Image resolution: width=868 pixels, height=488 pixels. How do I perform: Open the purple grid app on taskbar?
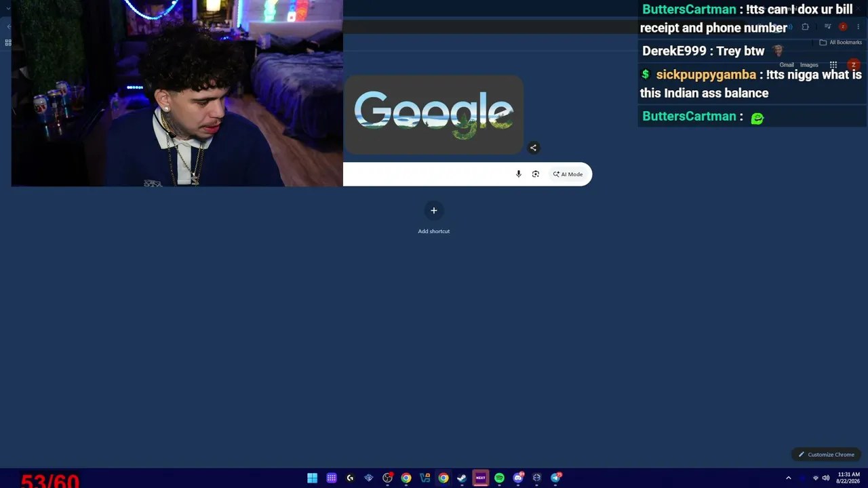332,478
